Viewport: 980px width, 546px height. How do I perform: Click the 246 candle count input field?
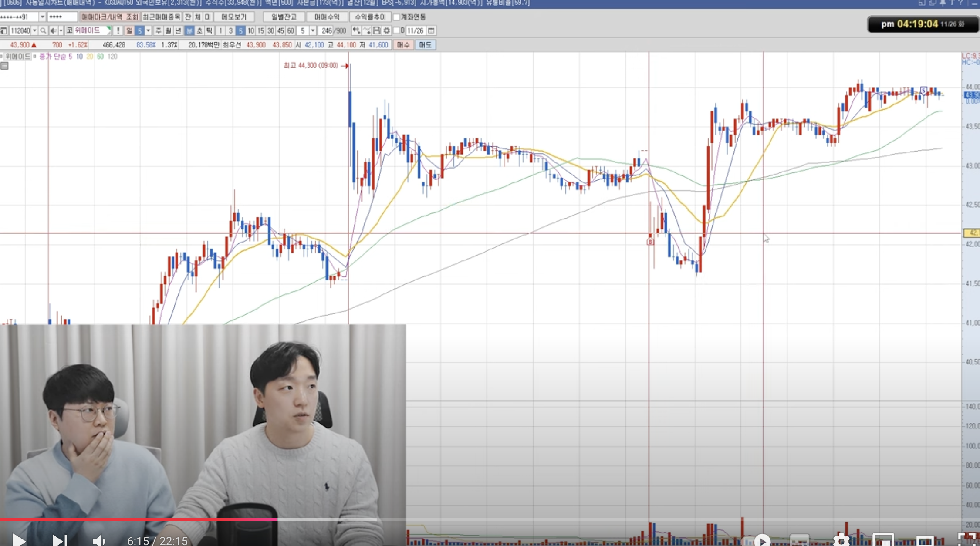[x=327, y=30]
